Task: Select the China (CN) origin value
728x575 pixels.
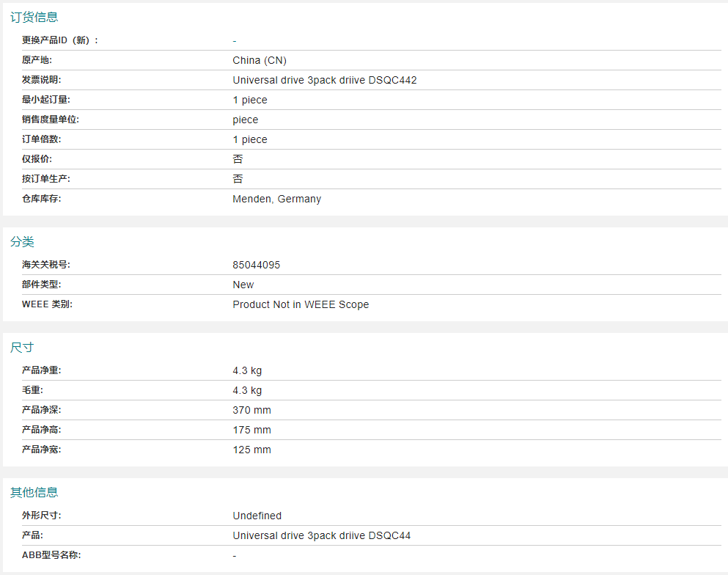Action: click(x=260, y=60)
